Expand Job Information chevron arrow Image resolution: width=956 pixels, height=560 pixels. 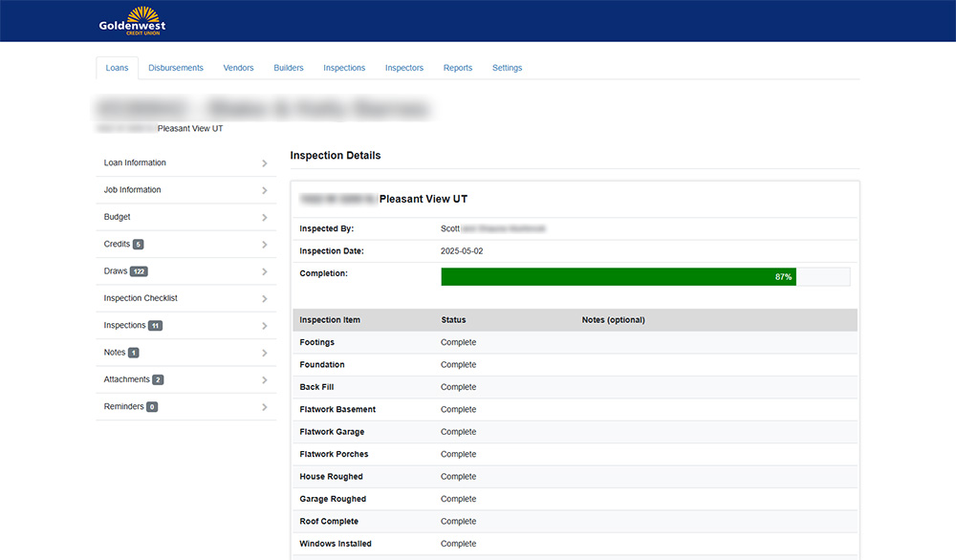(265, 190)
